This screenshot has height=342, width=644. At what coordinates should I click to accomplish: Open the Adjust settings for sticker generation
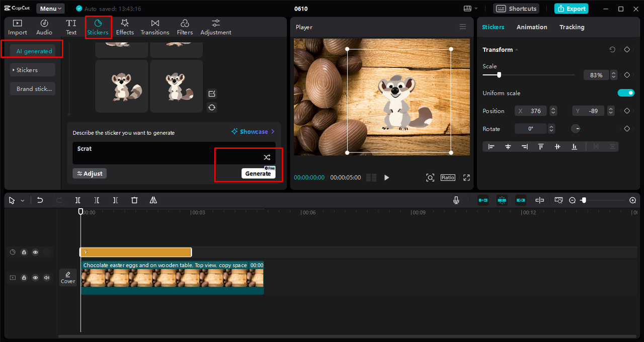point(90,174)
